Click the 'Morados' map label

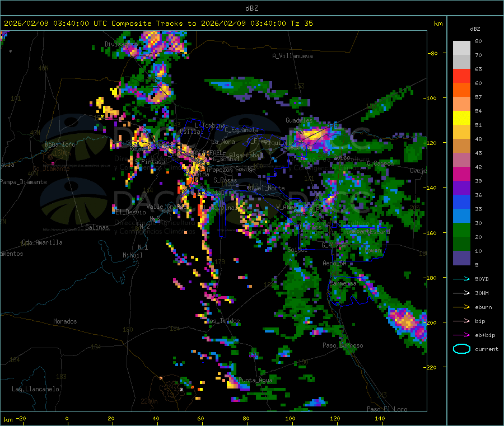click(x=65, y=321)
